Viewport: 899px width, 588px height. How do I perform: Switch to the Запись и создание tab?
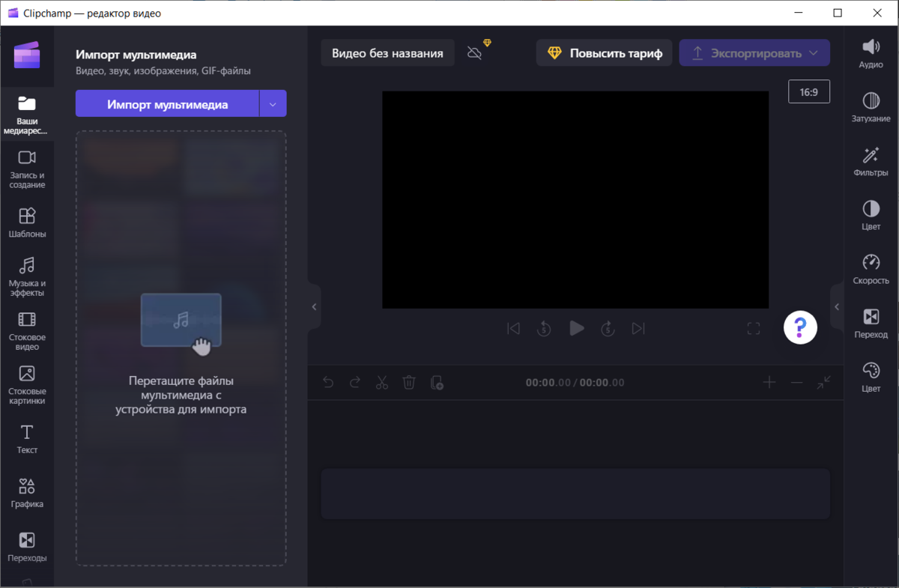click(x=27, y=168)
